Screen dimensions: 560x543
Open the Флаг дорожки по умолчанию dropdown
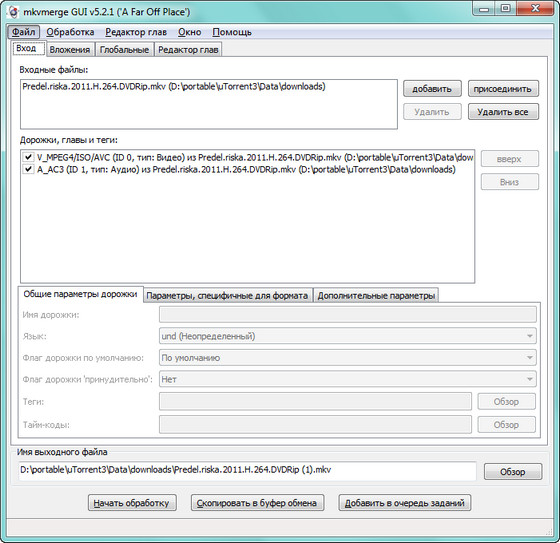(348, 358)
